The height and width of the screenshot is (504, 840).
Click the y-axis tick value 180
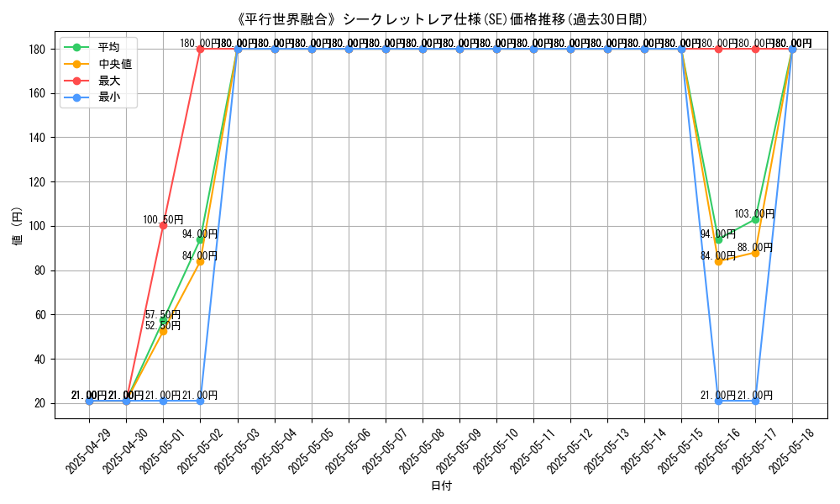38,50
